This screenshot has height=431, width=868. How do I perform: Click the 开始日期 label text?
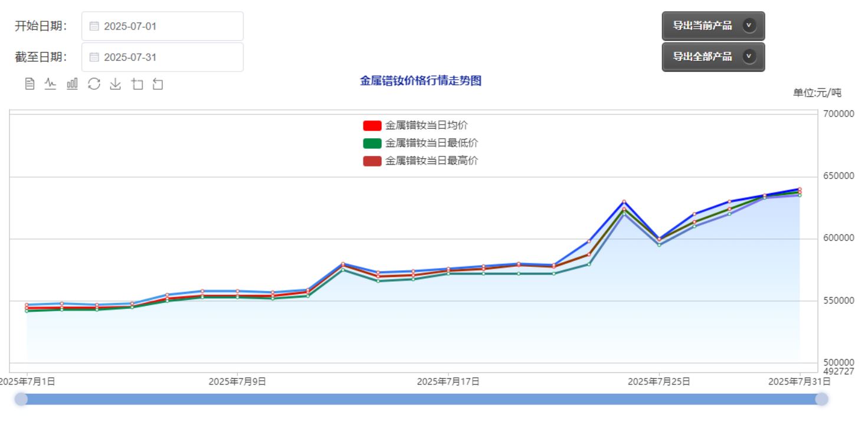click(x=41, y=26)
